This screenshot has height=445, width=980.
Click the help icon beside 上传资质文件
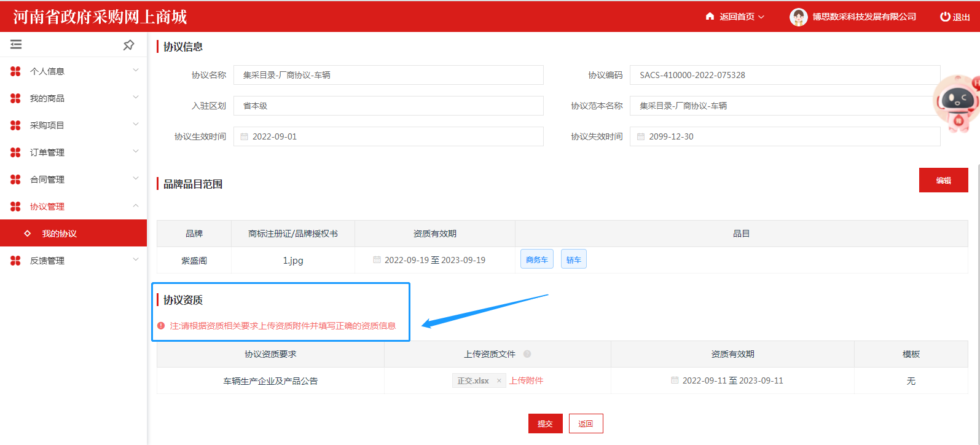(527, 354)
